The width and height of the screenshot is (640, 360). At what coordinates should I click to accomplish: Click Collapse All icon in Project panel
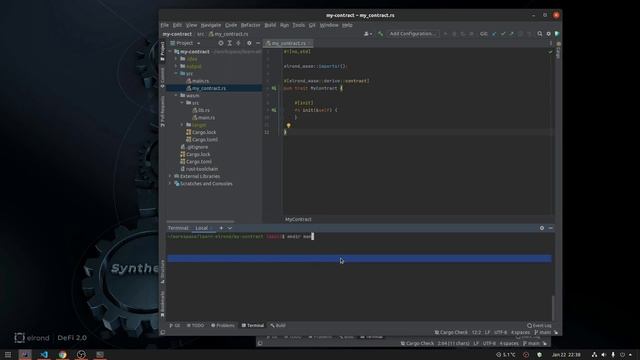[238, 43]
